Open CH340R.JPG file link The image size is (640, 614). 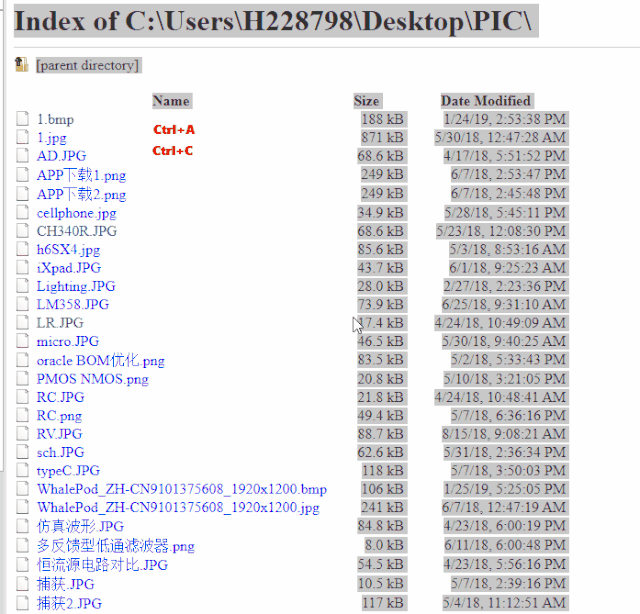pyautogui.click(x=77, y=231)
